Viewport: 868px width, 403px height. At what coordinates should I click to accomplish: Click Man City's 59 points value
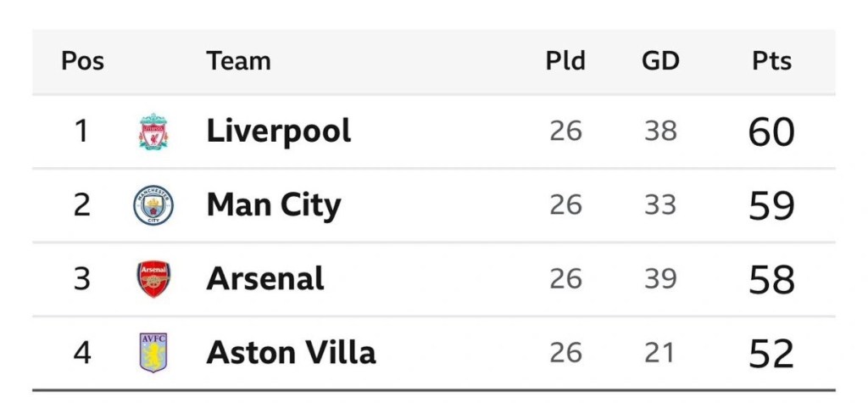[771, 206]
